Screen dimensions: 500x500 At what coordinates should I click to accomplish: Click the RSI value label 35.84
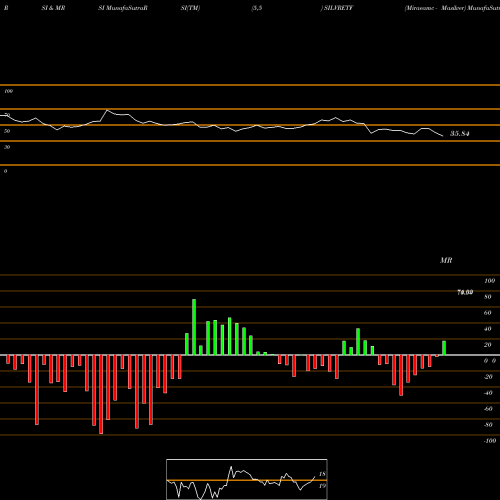459,134
